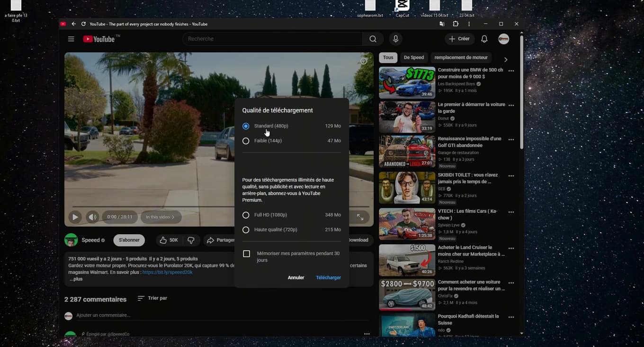This screenshot has height=347, width=644.
Task: Select the Tous filter chip
Action: (388, 57)
